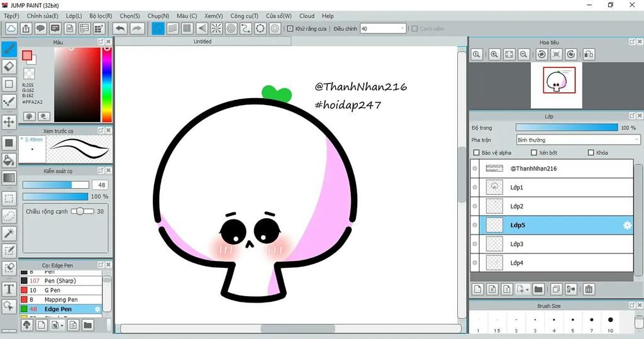
Task: Open the Tệp(F) menu
Action: point(11,16)
